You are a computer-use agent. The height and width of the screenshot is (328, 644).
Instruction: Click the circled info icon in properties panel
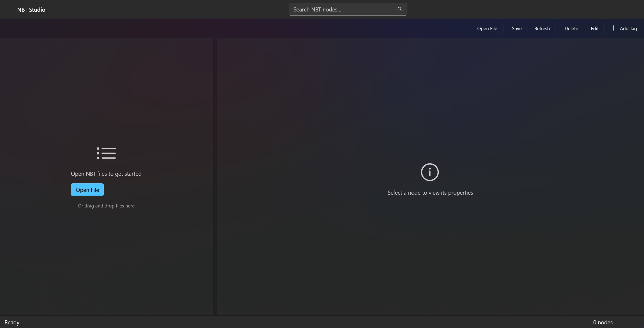coord(429,172)
